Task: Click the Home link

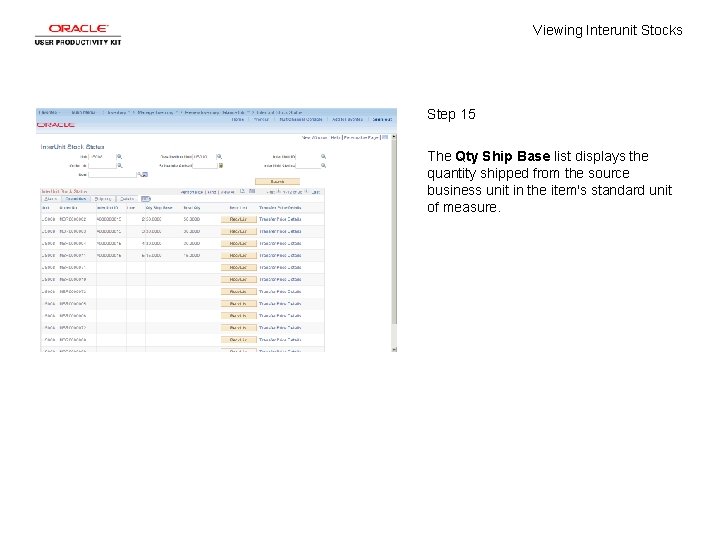Action: (237, 119)
